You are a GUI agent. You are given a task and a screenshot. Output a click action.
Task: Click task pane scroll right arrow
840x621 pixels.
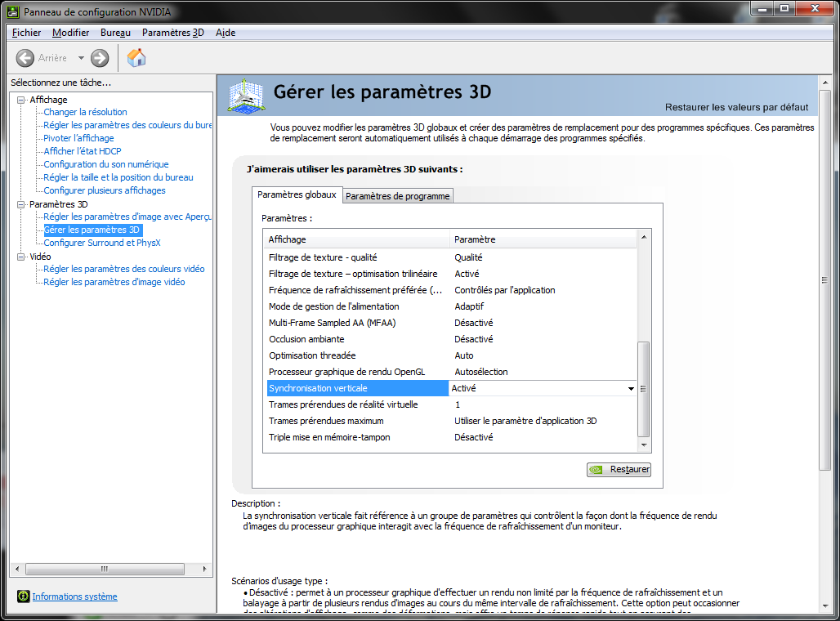[x=204, y=569]
